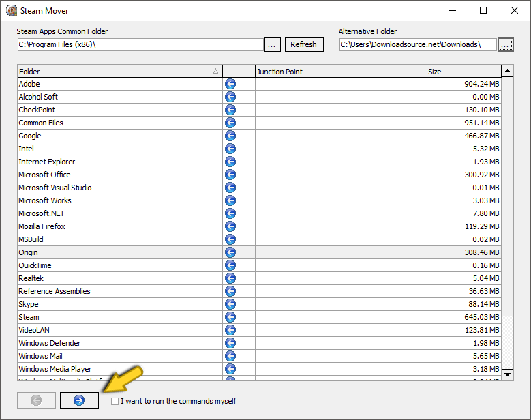Click the blue arrow icon in MSBuild row

(230, 239)
